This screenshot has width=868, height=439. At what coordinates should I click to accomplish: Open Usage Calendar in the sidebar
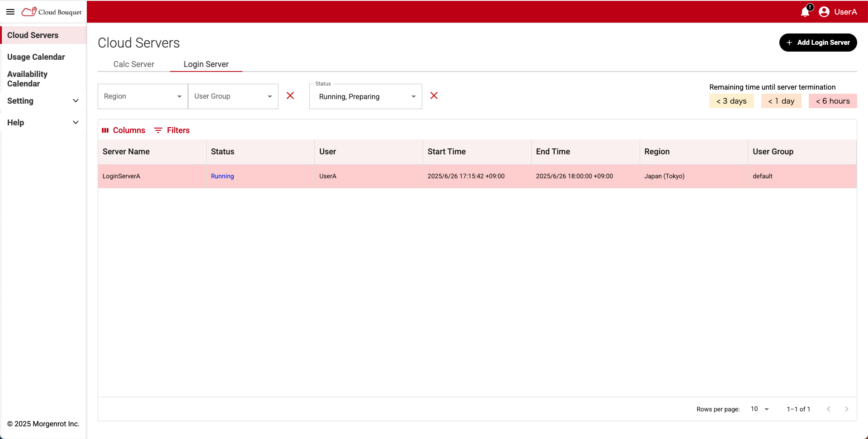(x=44, y=57)
